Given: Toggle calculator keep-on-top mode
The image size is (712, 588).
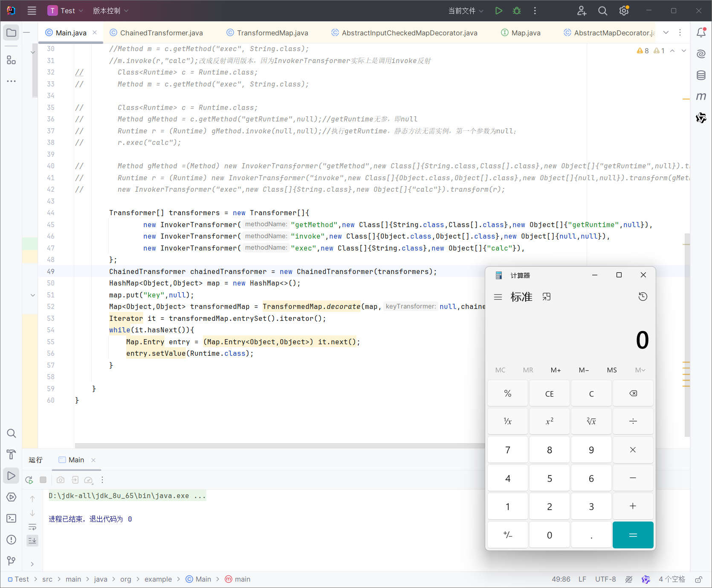Looking at the screenshot, I should (547, 297).
